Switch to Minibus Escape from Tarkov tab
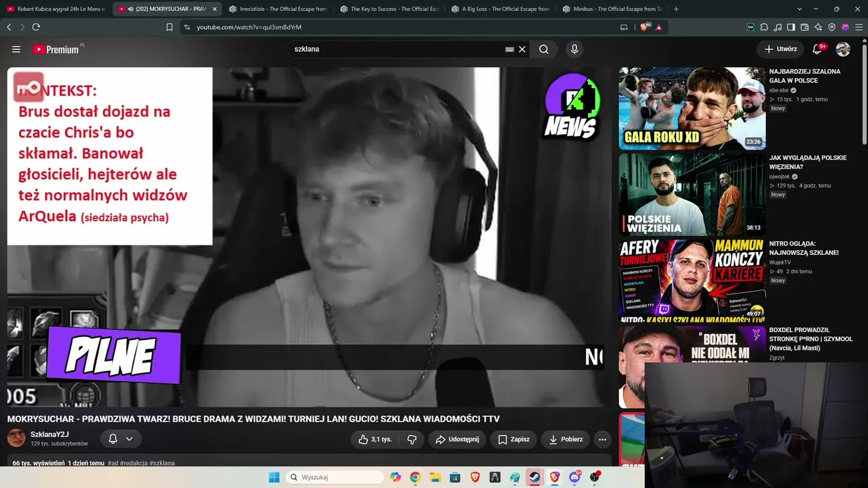 click(x=612, y=9)
